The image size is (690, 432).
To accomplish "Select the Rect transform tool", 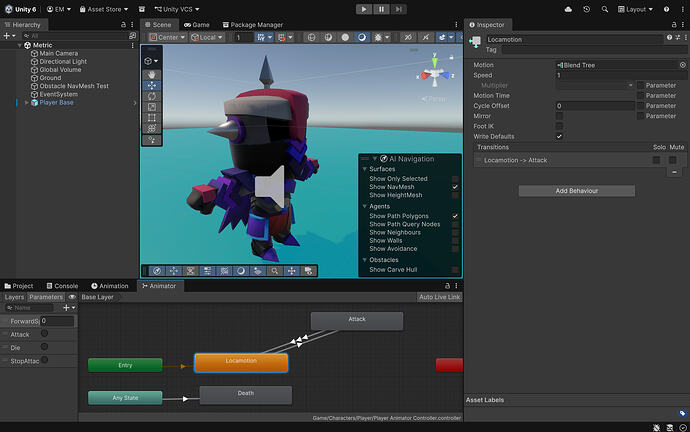I will click(152, 117).
